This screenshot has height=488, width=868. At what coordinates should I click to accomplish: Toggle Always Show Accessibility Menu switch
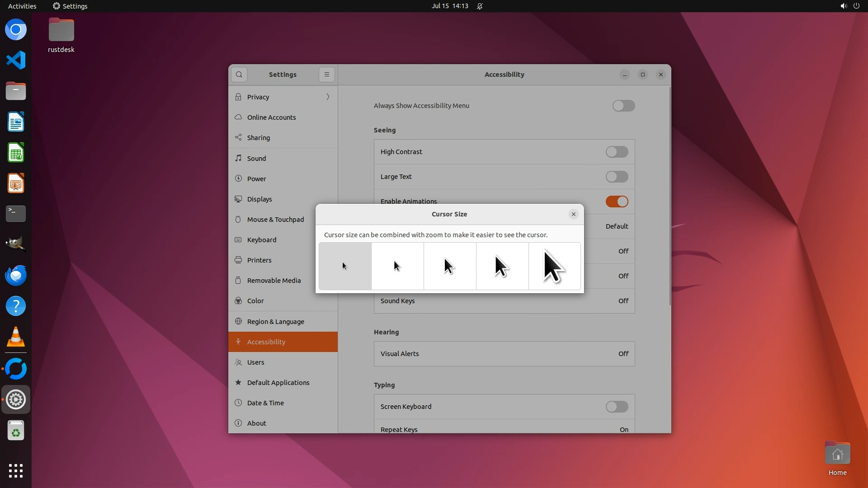click(x=623, y=106)
